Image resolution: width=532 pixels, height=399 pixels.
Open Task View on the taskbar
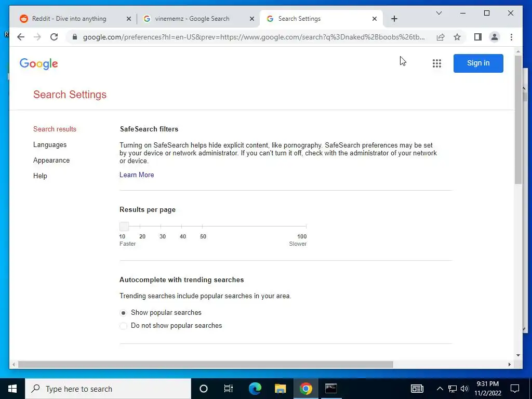coord(229,389)
